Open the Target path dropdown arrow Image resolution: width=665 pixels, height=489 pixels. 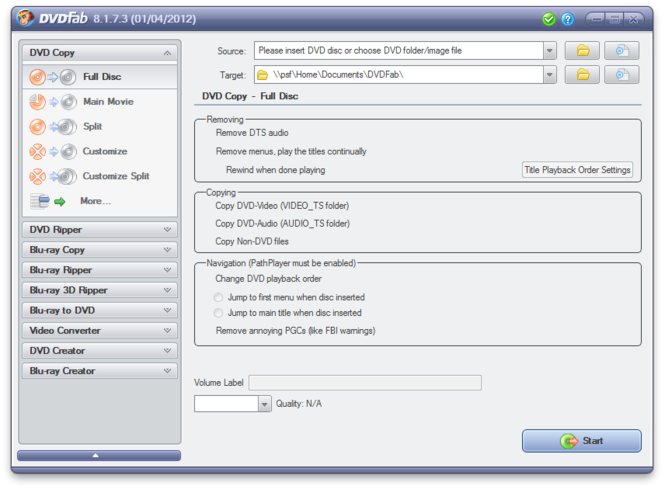point(550,75)
